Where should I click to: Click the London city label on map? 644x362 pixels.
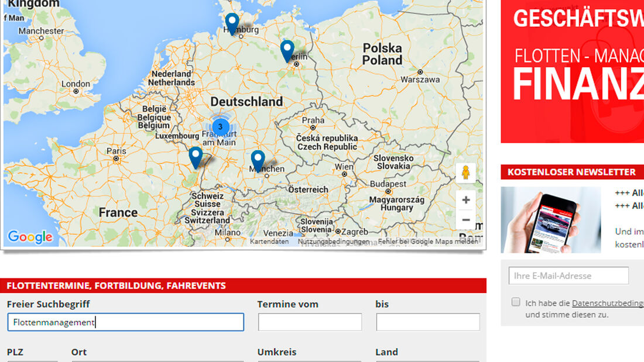(76, 84)
